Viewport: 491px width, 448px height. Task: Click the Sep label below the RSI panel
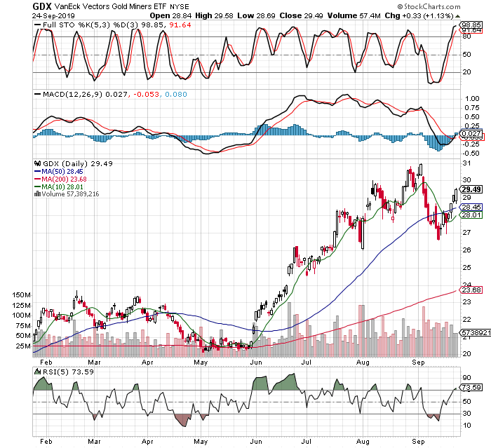click(x=418, y=442)
